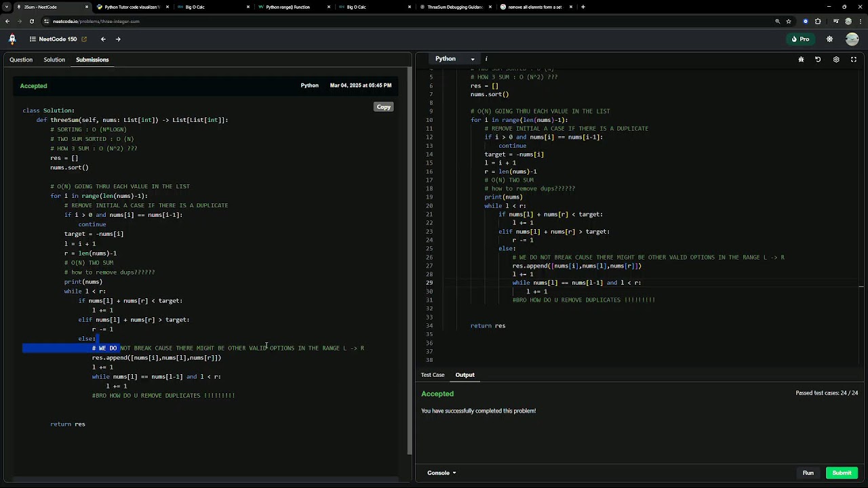Close the 3Sum - NeetCode tab
Image resolution: width=868 pixels, height=488 pixels.
[87, 7]
